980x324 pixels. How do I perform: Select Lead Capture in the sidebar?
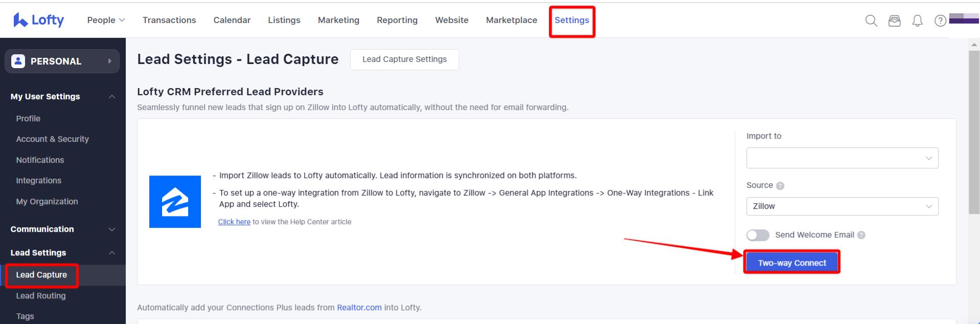(41, 275)
